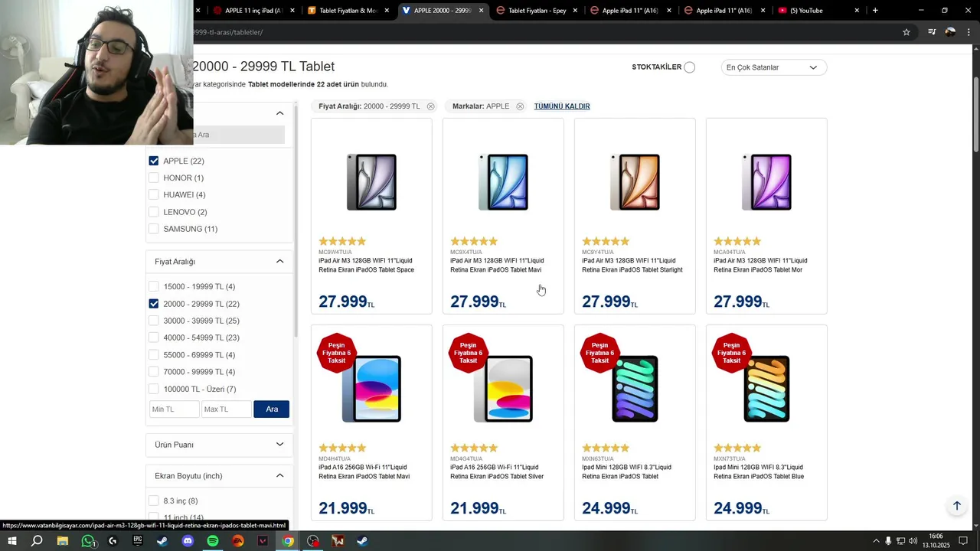The width and height of the screenshot is (980, 551).
Task: Expand the Ürün Puanı filter section
Action: pyautogui.click(x=279, y=445)
